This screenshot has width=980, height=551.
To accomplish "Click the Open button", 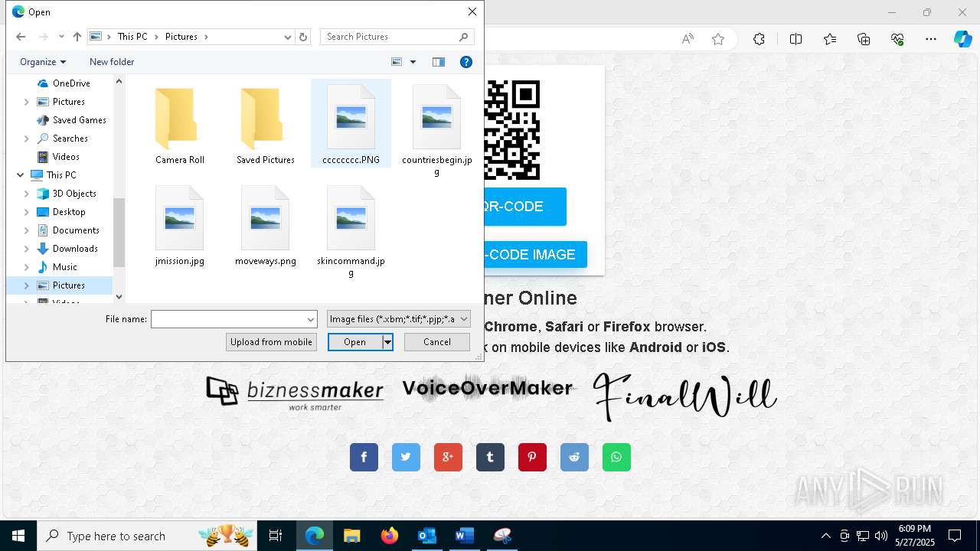I will click(354, 342).
